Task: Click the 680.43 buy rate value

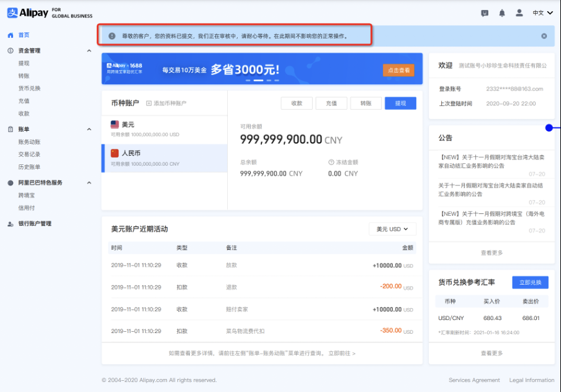Action: (492, 318)
